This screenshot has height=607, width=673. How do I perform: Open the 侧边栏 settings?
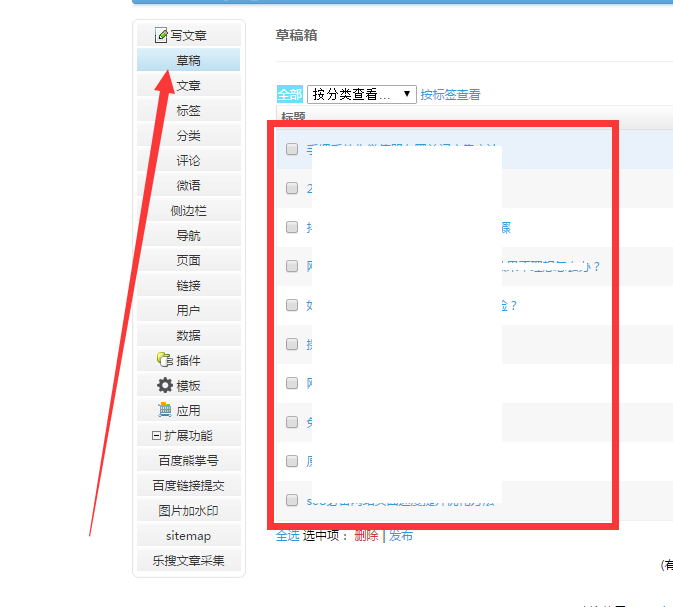188,210
